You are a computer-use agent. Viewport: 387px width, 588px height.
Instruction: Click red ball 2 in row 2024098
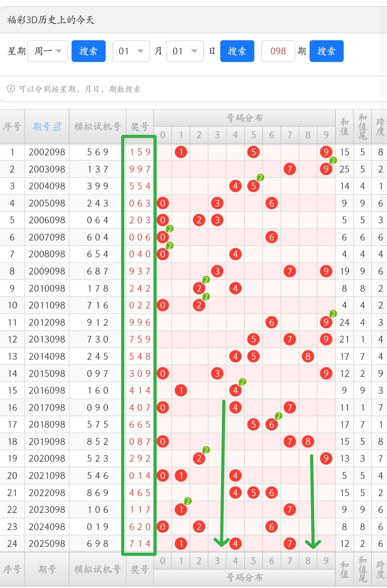click(x=199, y=526)
